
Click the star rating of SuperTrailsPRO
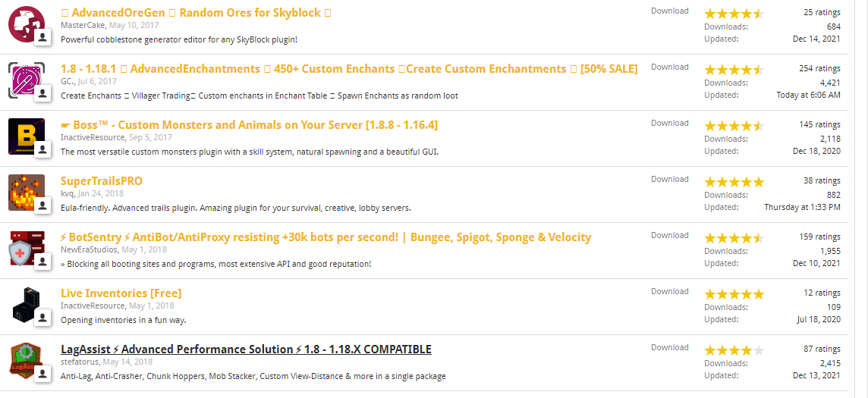coord(734,182)
